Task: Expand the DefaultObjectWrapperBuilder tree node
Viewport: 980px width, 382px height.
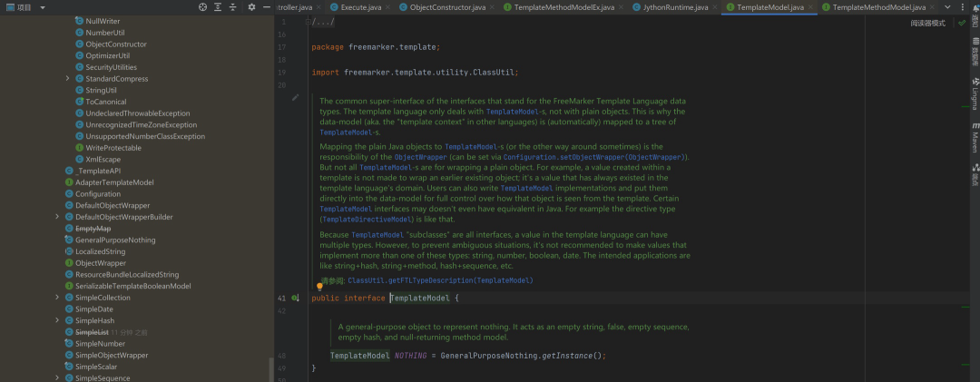Action: pos(57,217)
